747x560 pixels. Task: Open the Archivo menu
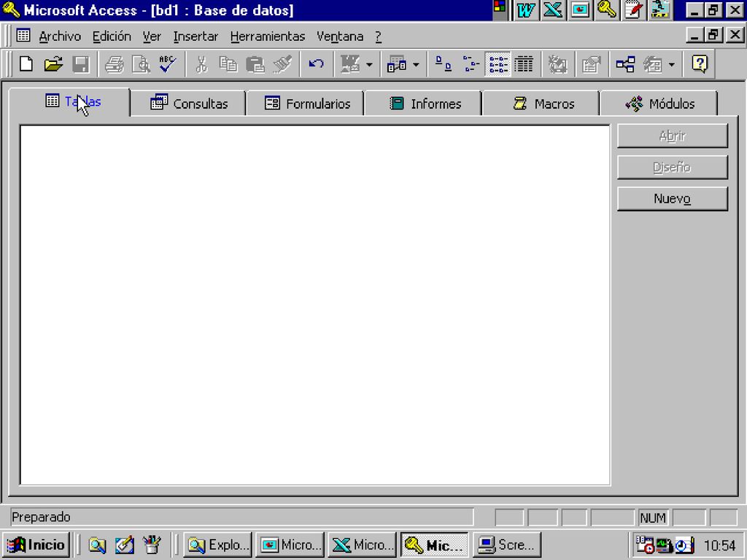click(x=60, y=36)
